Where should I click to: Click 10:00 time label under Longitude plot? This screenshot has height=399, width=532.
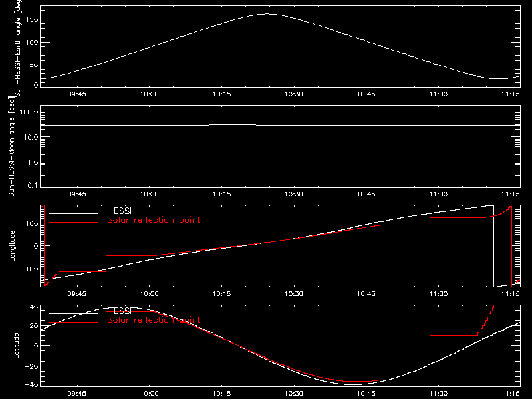(x=149, y=294)
